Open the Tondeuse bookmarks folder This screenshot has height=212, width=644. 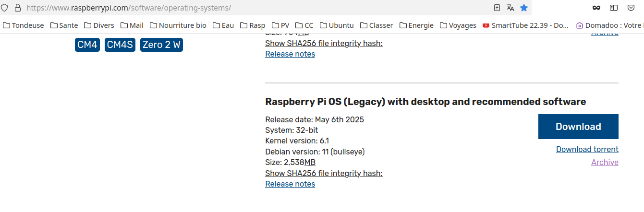[23, 25]
